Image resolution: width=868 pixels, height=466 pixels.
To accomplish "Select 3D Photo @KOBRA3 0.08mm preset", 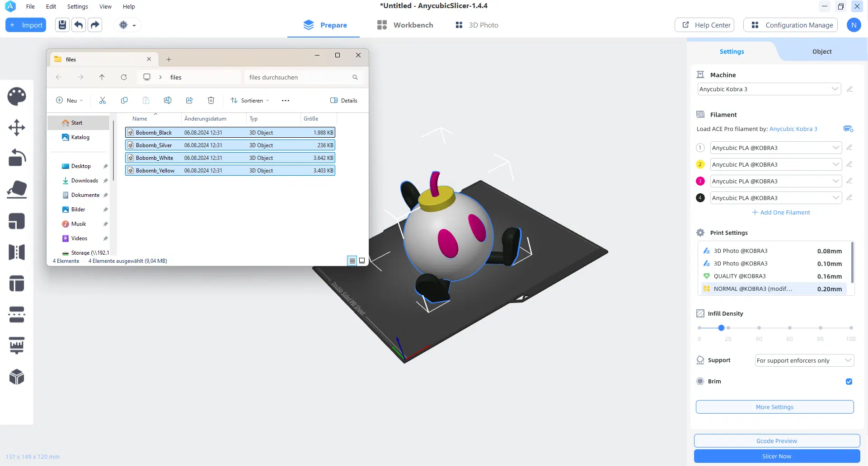I will [x=773, y=251].
